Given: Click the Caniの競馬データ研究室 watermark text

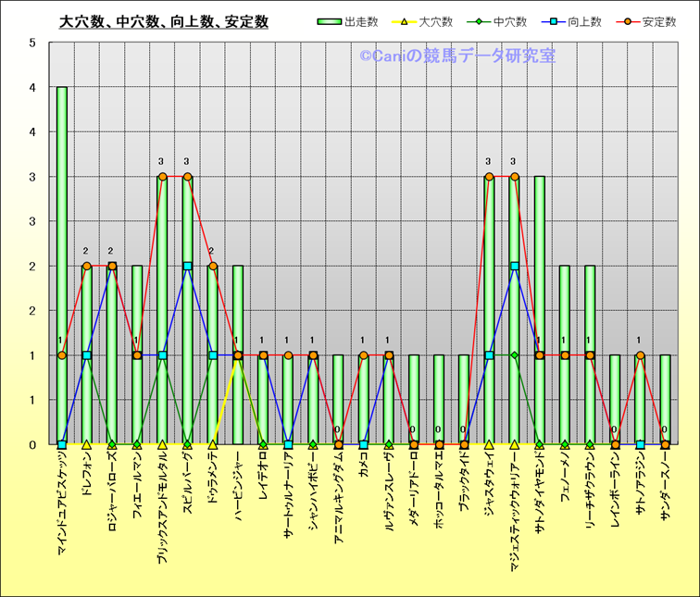Looking at the screenshot, I should 457,56.
